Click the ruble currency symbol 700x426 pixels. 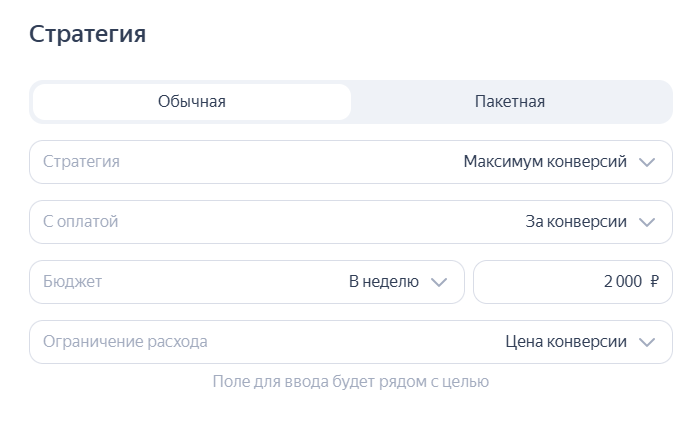654,282
